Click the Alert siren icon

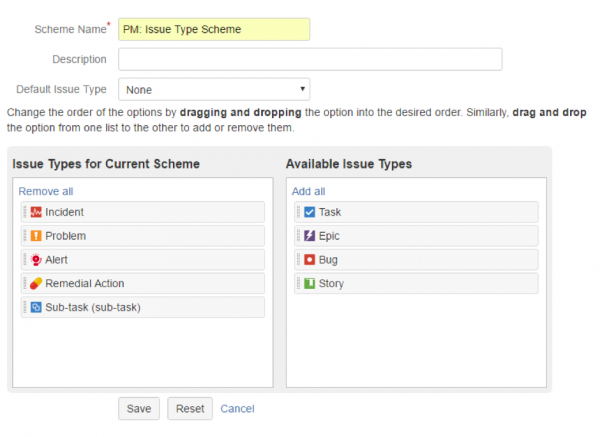click(36, 259)
